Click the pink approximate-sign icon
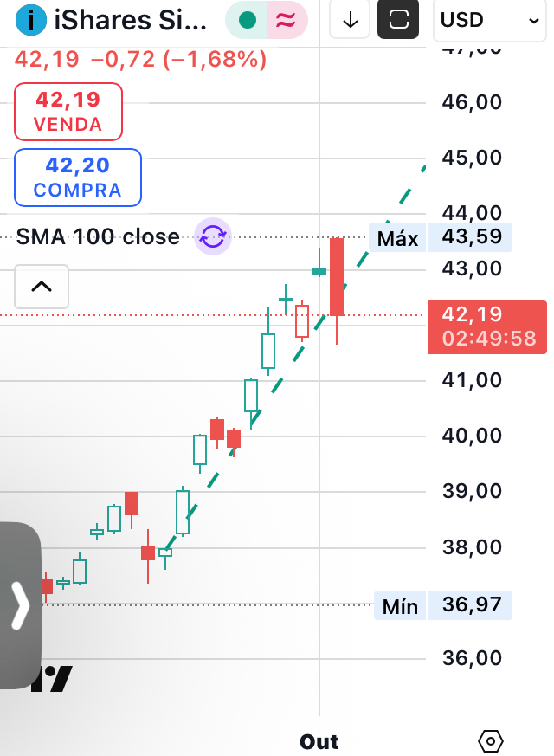The width and height of the screenshot is (554, 756). pos(287,21)
